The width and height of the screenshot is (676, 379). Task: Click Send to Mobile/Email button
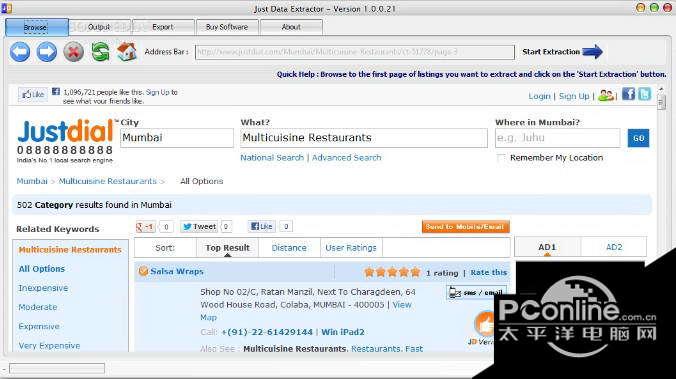point(466,227)
